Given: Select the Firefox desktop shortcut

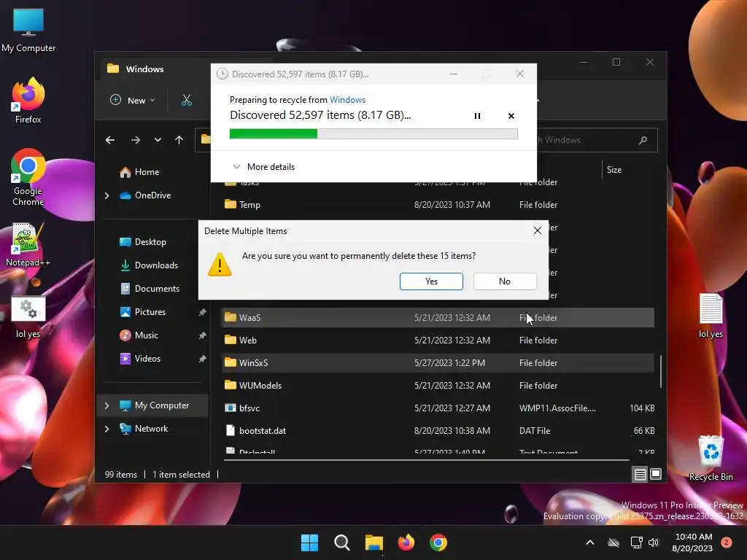Looking at the screenshot, I should (x=28, y=101).
